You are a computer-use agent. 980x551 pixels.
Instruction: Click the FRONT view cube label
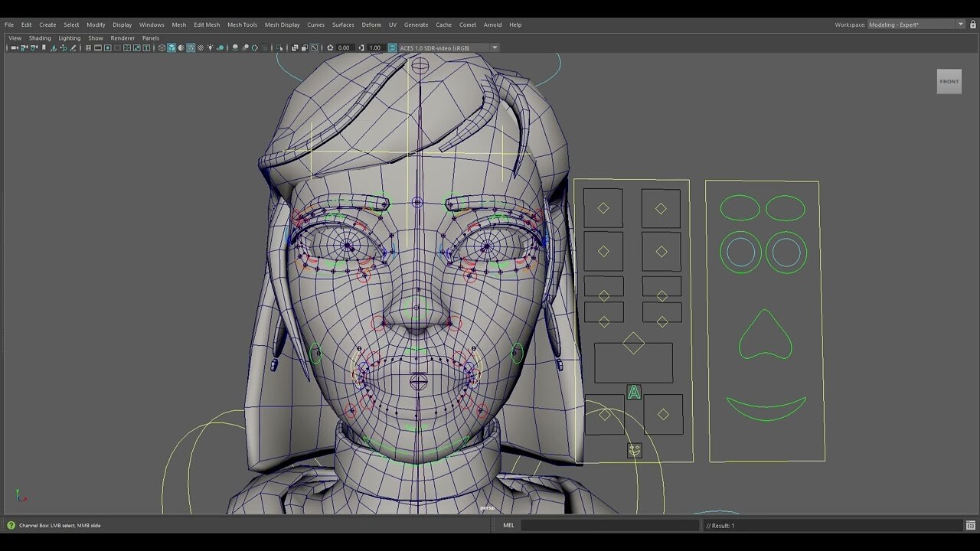pyautogui.click(x=949, y=80)
